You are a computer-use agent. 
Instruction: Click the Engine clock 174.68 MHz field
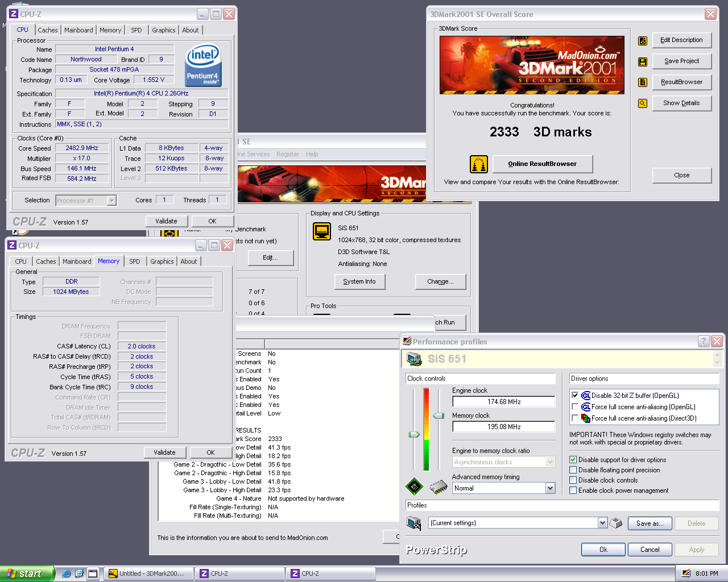(x=504, y=402)
